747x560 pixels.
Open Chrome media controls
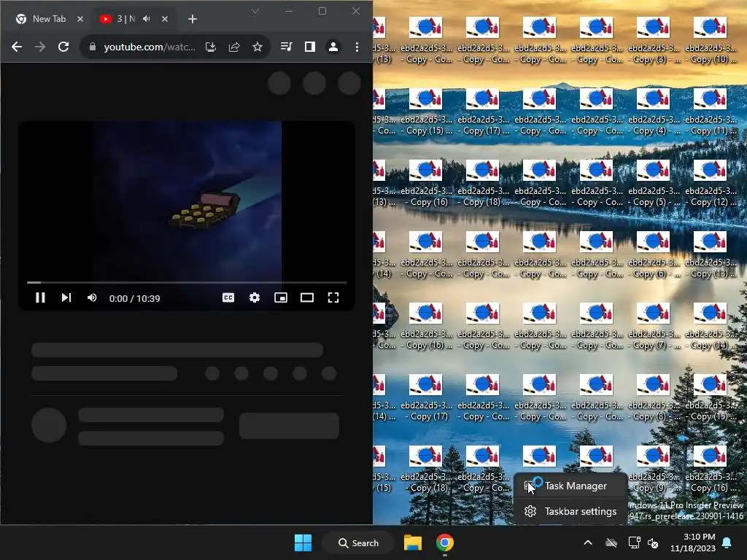pyautogui.click(x=286, y=47)
